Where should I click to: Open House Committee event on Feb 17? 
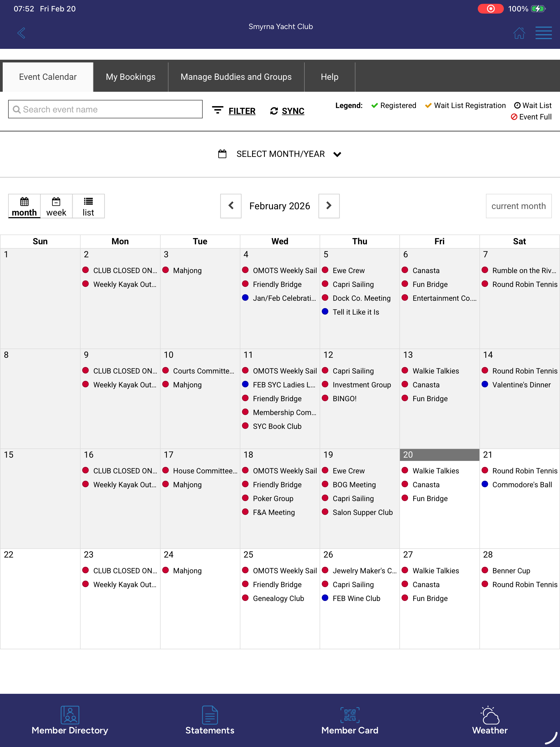(205, 471)
